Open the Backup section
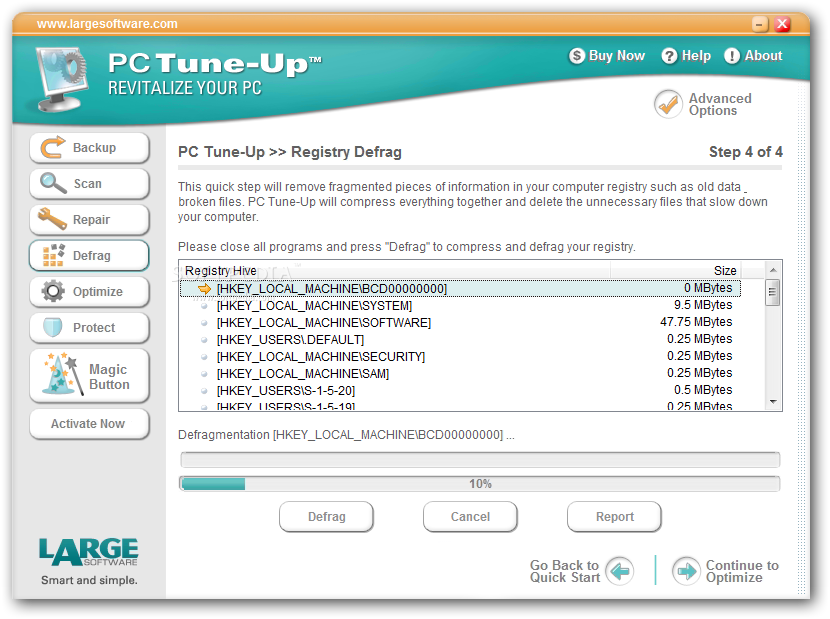Screen dimensions: 830x619 (x=89, y=147)
